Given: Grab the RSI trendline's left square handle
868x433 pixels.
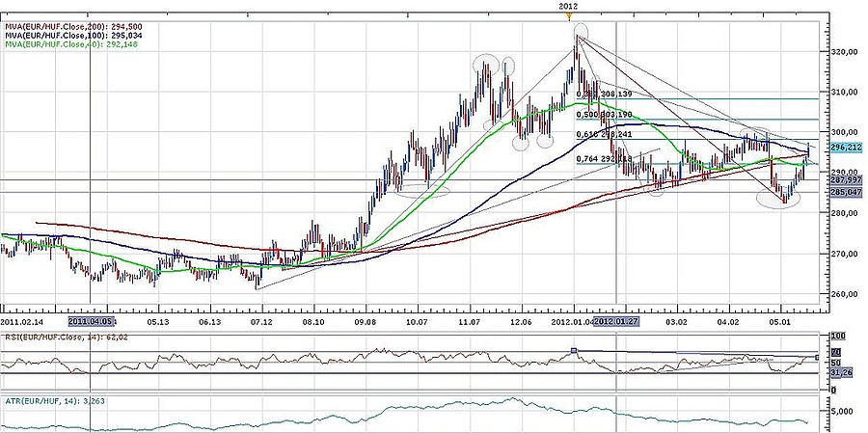Looking at the screenshot, I should [x=575, y=351].
